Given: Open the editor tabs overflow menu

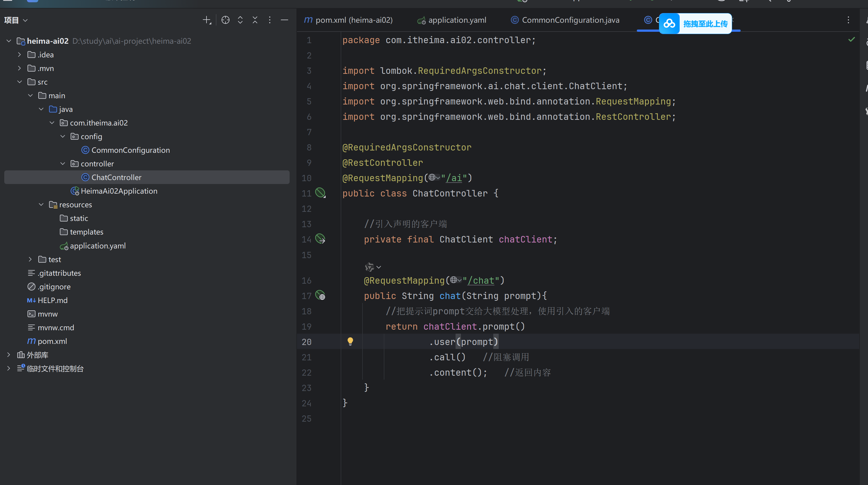Looking at the screenshot, I should pyautogui.click(x=848, y=20).
